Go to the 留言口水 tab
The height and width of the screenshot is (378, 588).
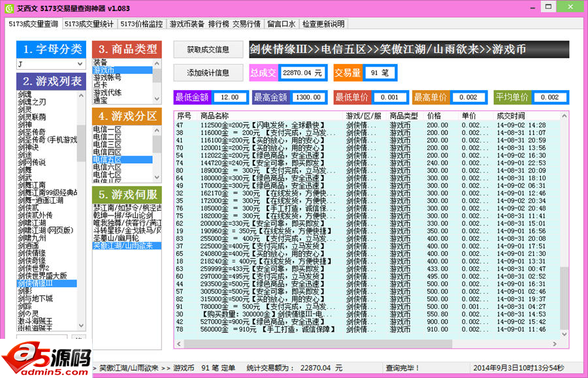coord(282,24)
